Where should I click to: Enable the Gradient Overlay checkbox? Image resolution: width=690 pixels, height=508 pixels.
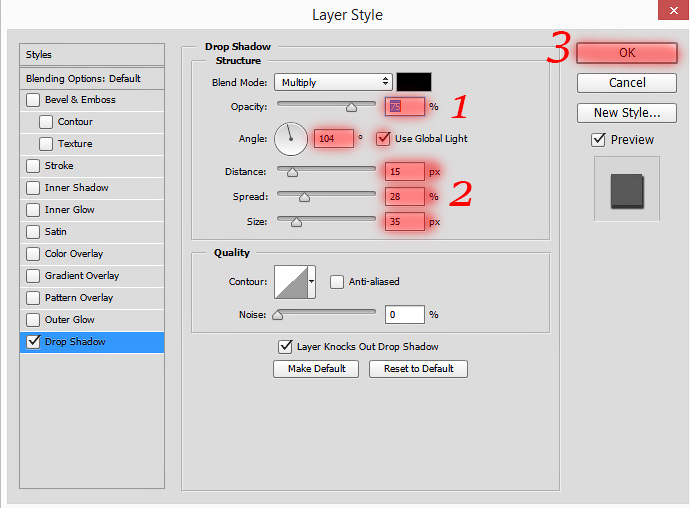(33, 276)
